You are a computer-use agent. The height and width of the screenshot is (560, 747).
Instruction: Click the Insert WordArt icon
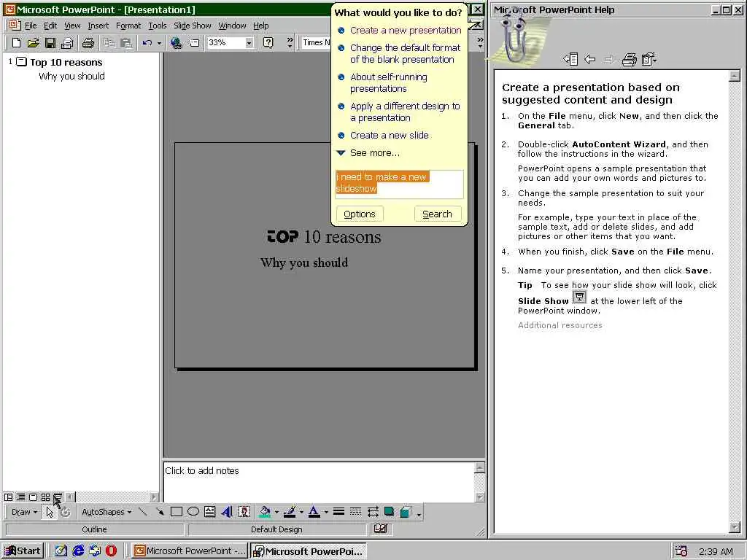point(227,512)
